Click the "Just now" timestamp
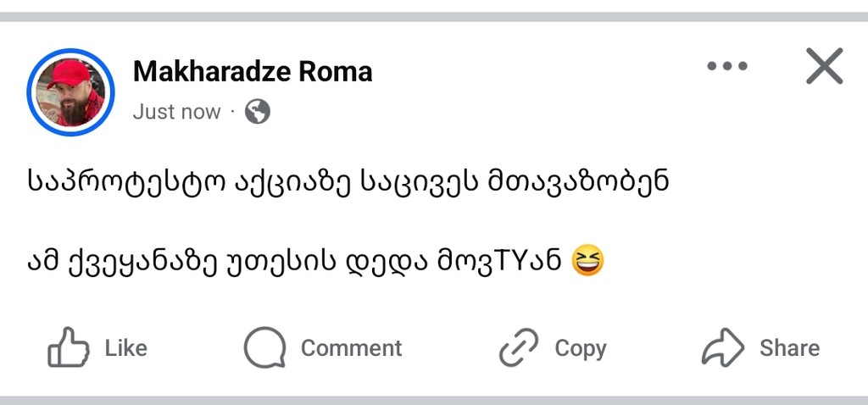Viewport: 868px width, 405px height. [176, 112]
